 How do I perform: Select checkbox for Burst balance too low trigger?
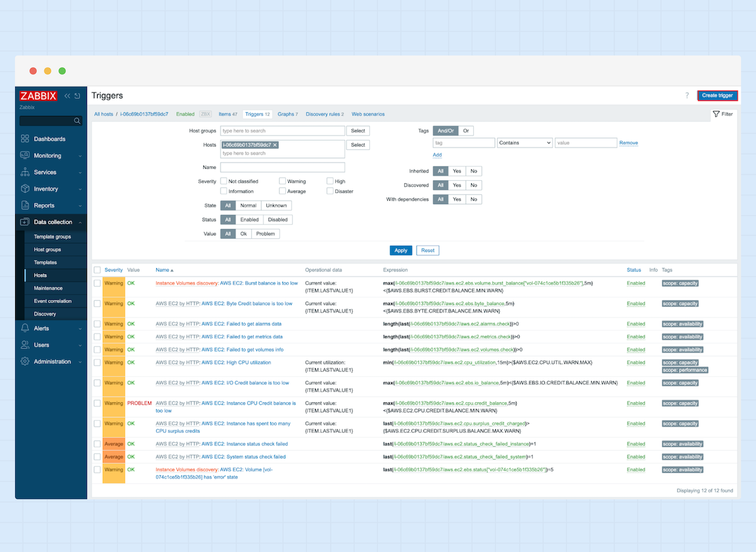pyautogui.click(x=97, y=284)
